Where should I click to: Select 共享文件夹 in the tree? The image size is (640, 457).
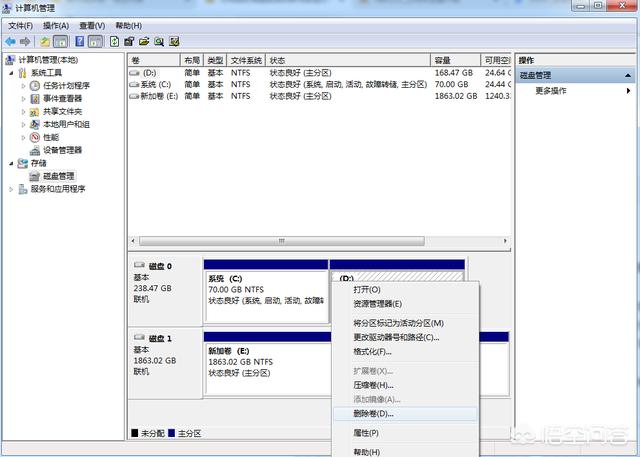pyautogui.click(x=62, y=112)
